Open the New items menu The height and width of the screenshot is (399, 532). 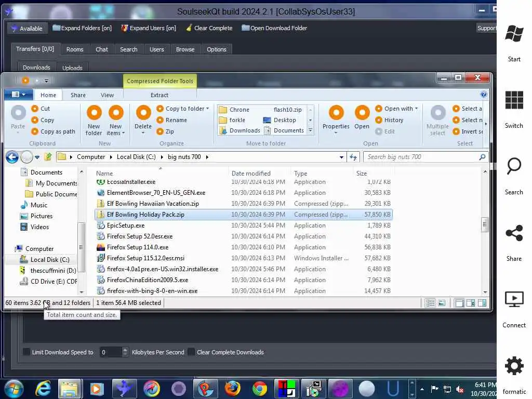tap(116, 121)
